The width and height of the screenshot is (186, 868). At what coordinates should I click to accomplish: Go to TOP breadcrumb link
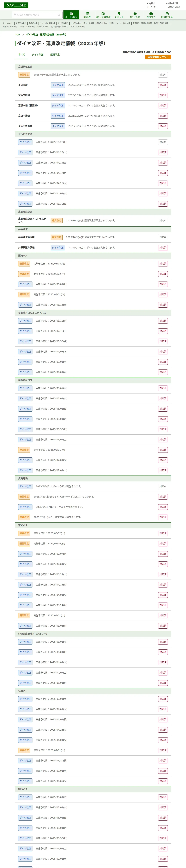pos(17,35)
